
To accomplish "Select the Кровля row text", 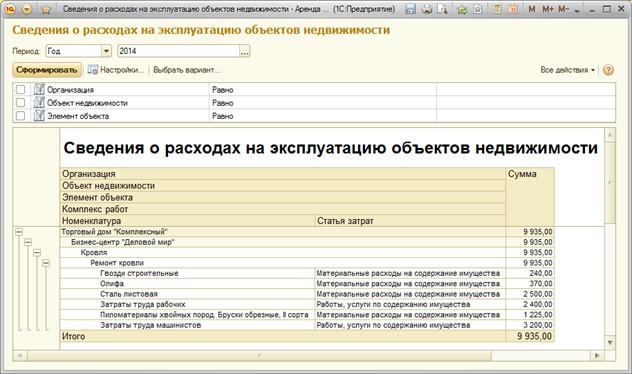I will (x=94, y=253).
